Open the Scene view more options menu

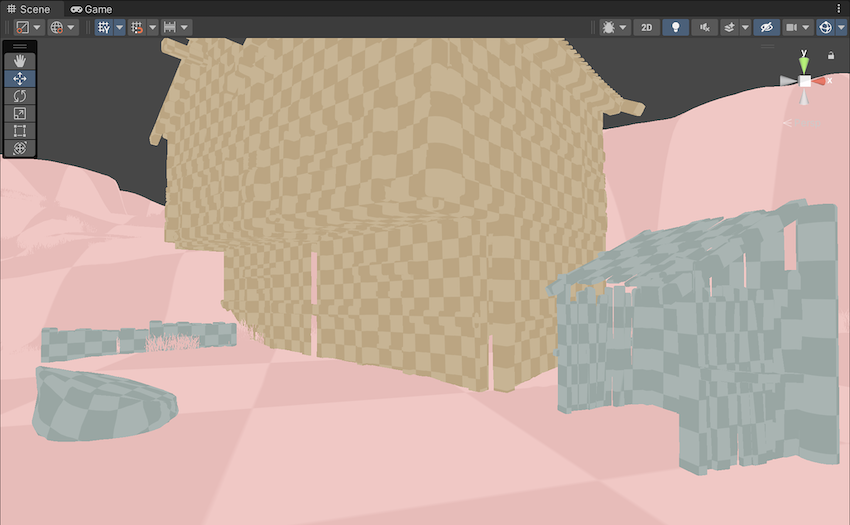click(x=839, y=9)
